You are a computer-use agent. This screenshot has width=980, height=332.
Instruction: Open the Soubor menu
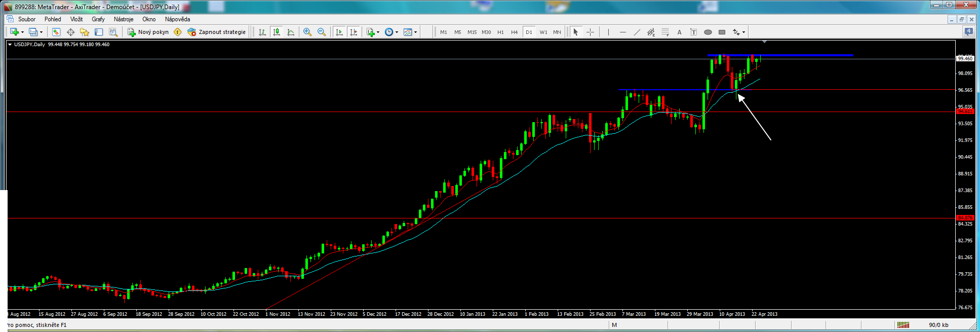tap(27, 19)
